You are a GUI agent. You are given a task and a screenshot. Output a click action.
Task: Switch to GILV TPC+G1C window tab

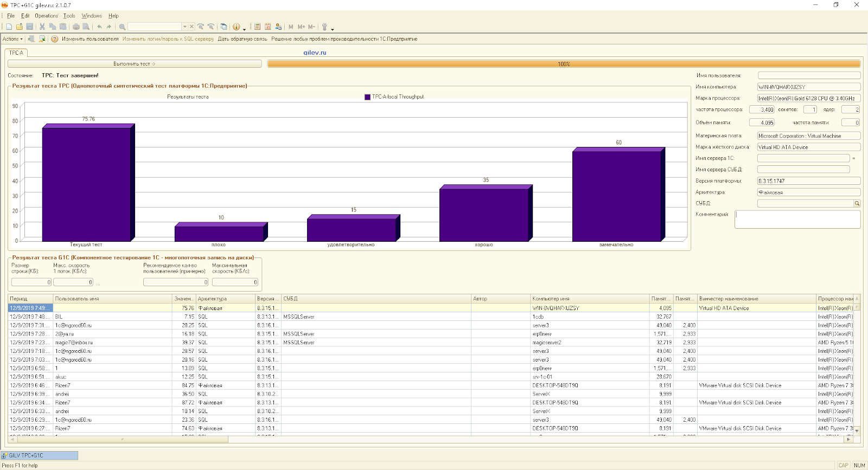coord(40,456)
